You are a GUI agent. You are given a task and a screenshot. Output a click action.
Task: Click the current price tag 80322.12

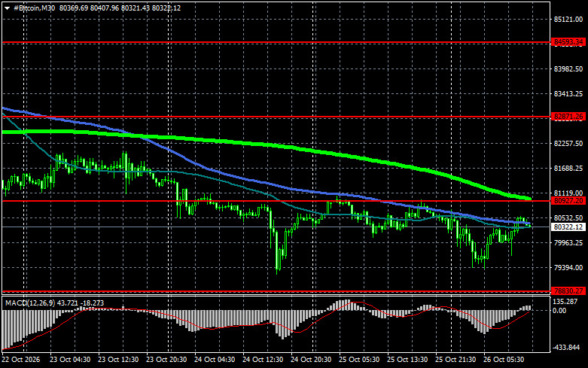pyautogui.click(x=568, y=227)
